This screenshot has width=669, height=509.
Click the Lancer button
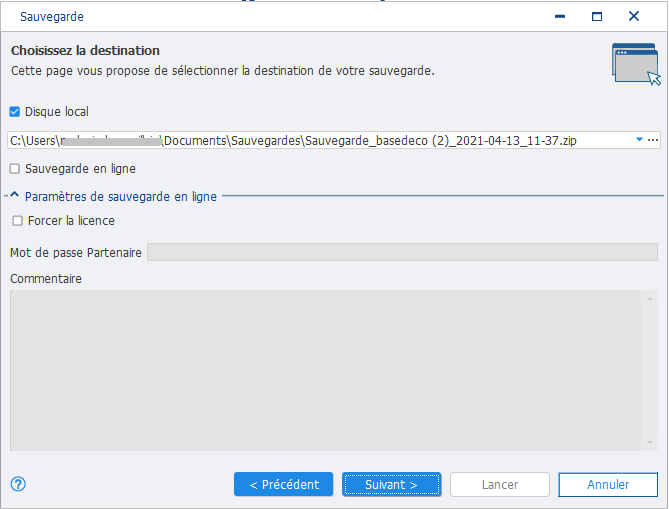coord(500,484)
